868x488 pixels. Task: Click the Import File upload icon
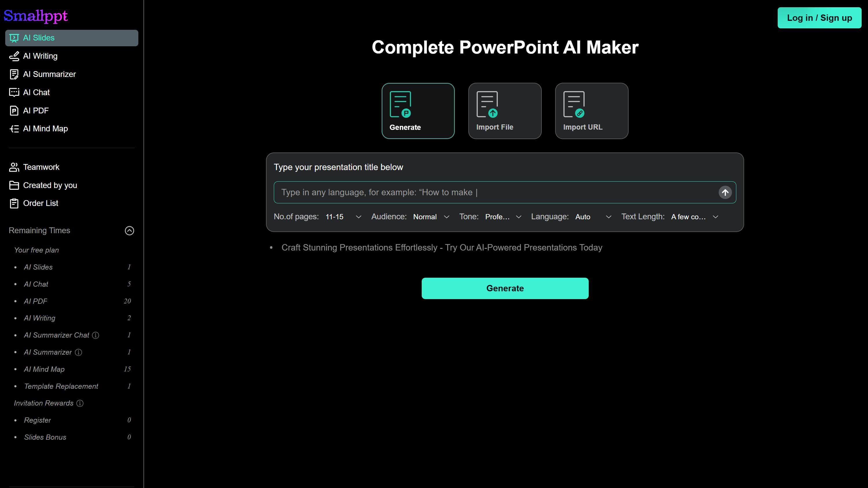click(487, 104)
